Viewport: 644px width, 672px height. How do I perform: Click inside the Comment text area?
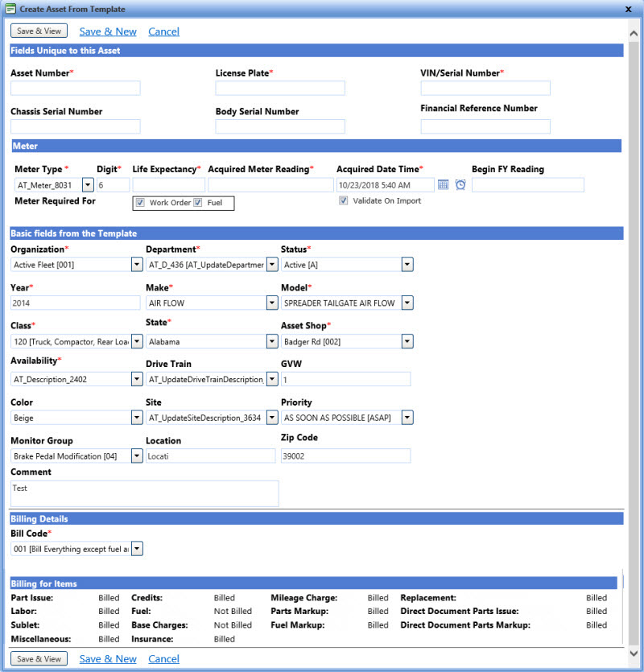pyautogui.click(x=145, y=493)
